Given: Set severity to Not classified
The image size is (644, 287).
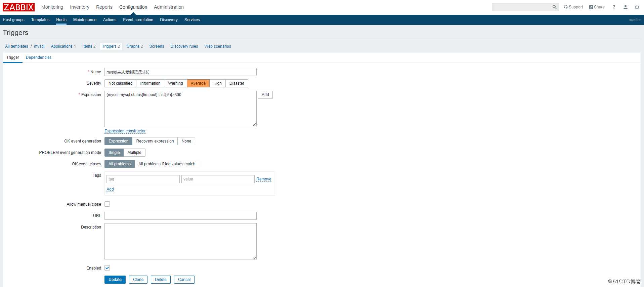Looking at the screenshot, I should pyautogui.click(x=120, y=83).
